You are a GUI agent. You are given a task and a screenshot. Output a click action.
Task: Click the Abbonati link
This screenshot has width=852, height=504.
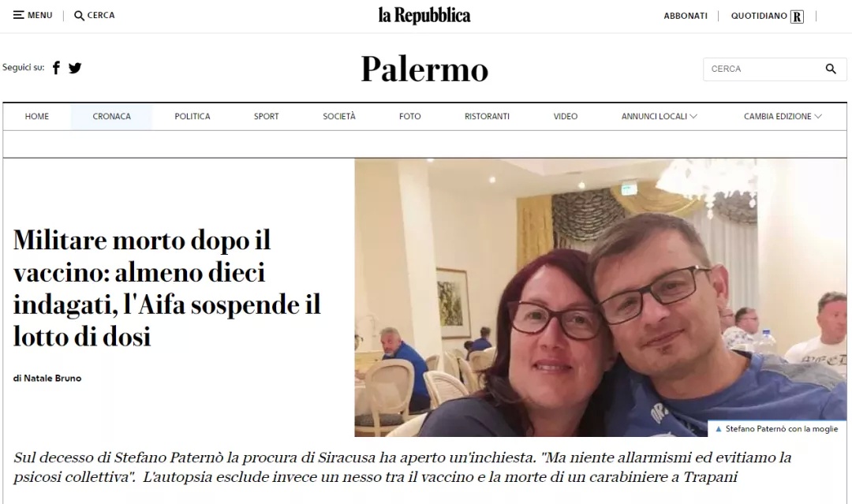(x=686, y=16)
